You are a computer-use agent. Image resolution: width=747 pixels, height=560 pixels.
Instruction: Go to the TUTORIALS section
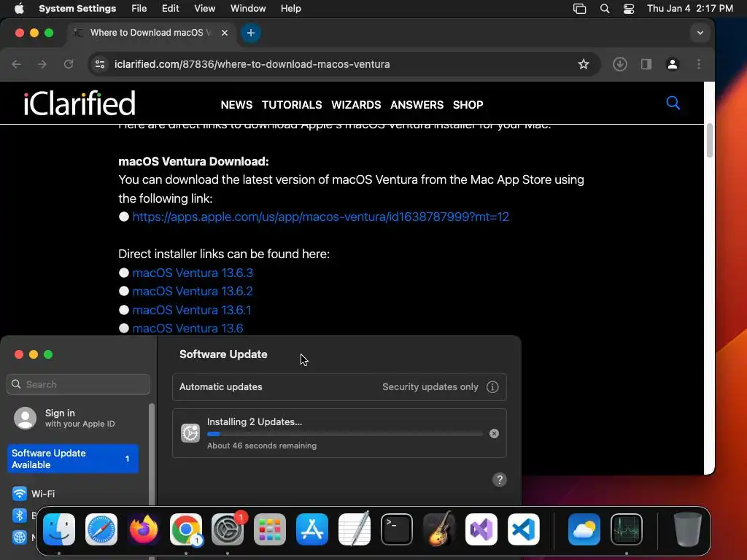(x=292, y=105)
